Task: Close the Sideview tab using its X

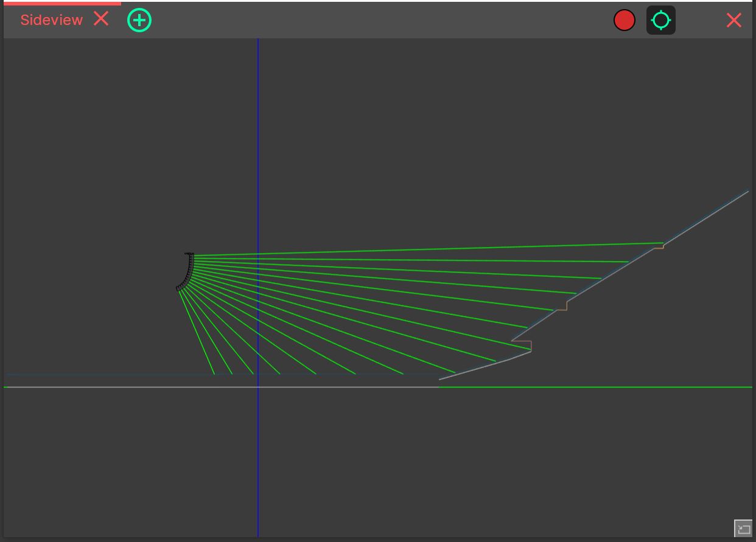Action: click(101, 19)
